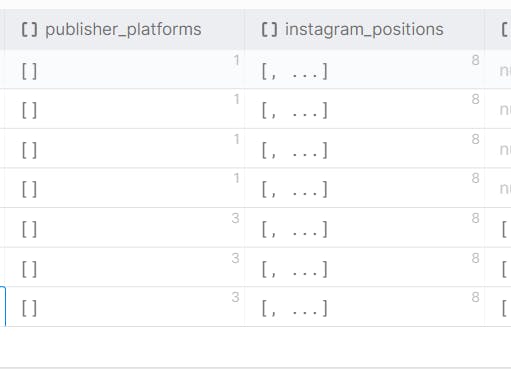
Task: Expand the first row instagram_positions array
Action: point(364,69)
